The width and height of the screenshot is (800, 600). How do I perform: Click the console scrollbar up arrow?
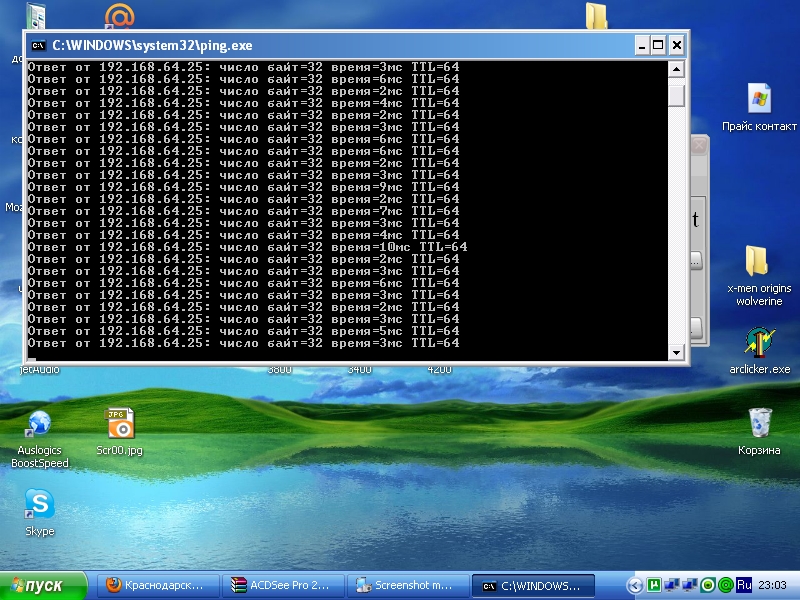(677, 69)
